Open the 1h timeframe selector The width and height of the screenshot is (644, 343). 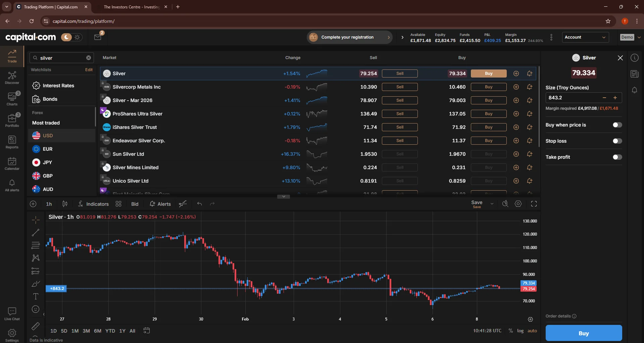[x=49, y=204]
